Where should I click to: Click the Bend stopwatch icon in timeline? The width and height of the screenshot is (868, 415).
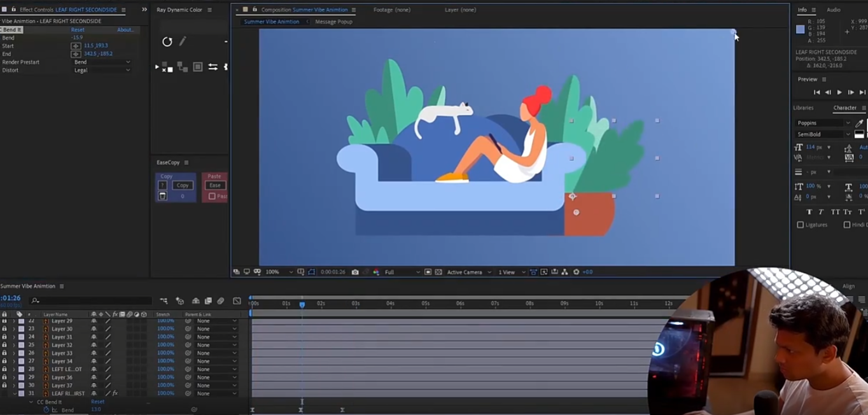click(46, 410)
